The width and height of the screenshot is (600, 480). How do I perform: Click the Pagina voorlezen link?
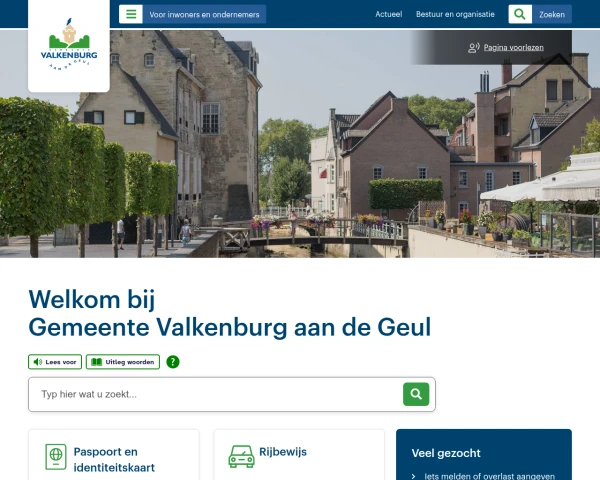point(514,47)
